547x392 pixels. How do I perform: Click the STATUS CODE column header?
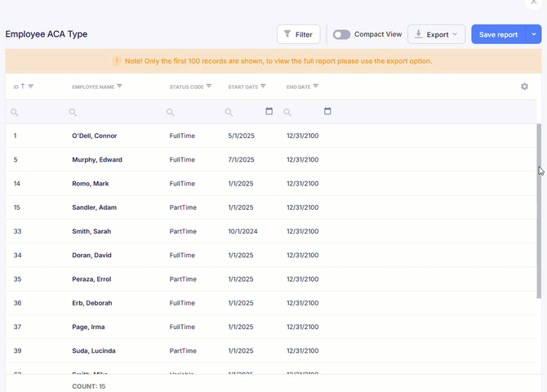click(x=187, y=87)
